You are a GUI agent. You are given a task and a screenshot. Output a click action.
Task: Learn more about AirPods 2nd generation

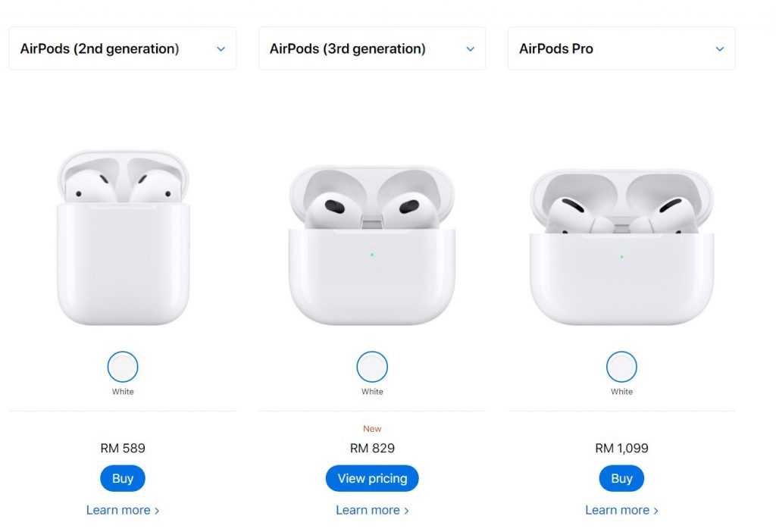tap(122, 510)
